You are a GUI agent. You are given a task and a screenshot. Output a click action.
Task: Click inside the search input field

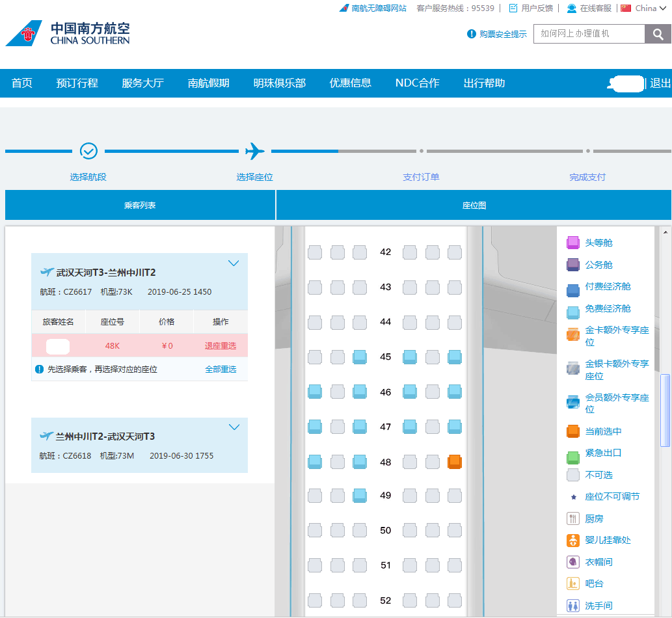pos(589,34)
